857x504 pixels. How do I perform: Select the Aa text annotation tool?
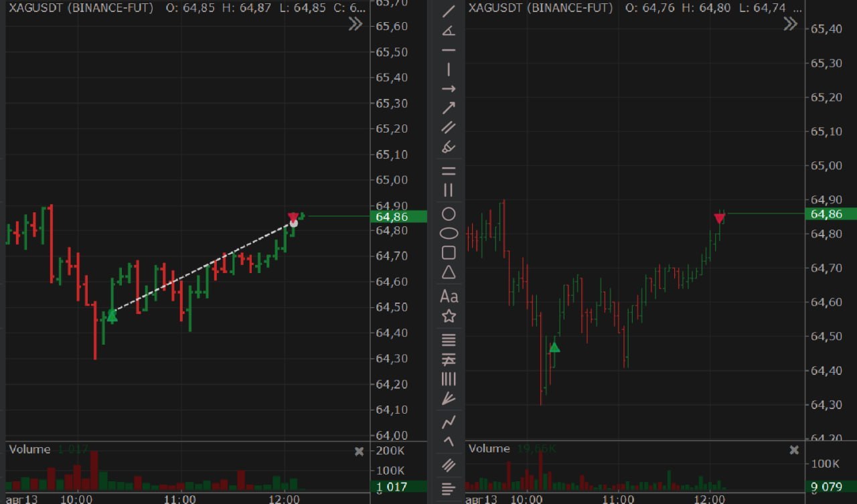[449, 296]
